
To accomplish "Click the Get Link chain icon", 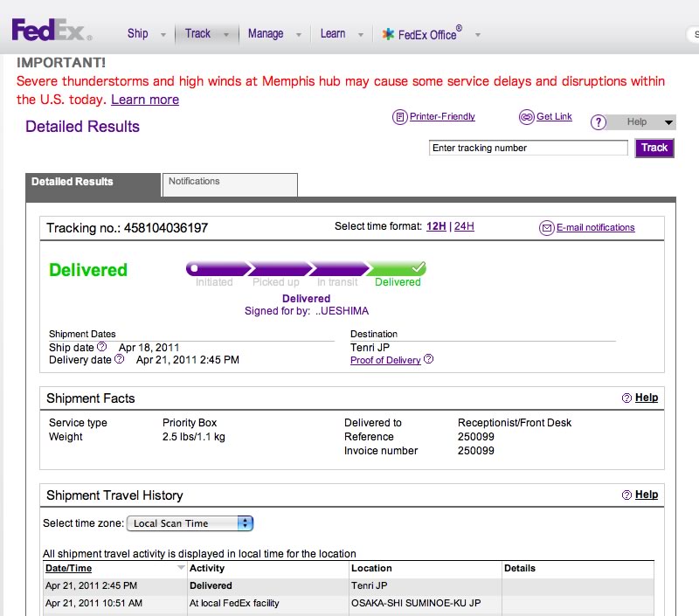I will (527, 117).
